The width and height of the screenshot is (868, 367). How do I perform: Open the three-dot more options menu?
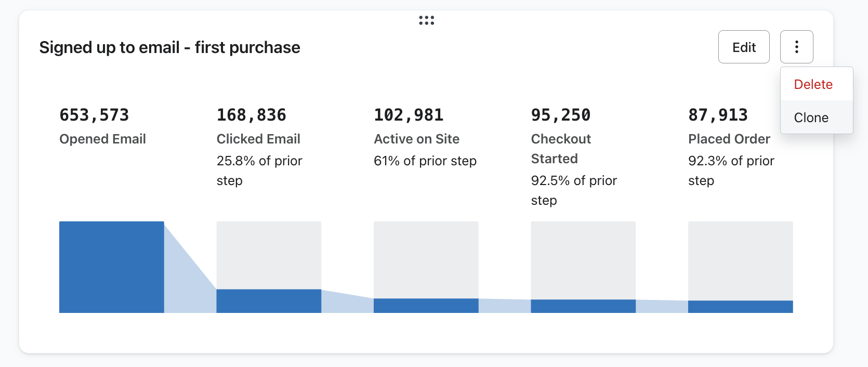[x=796, y=47]
